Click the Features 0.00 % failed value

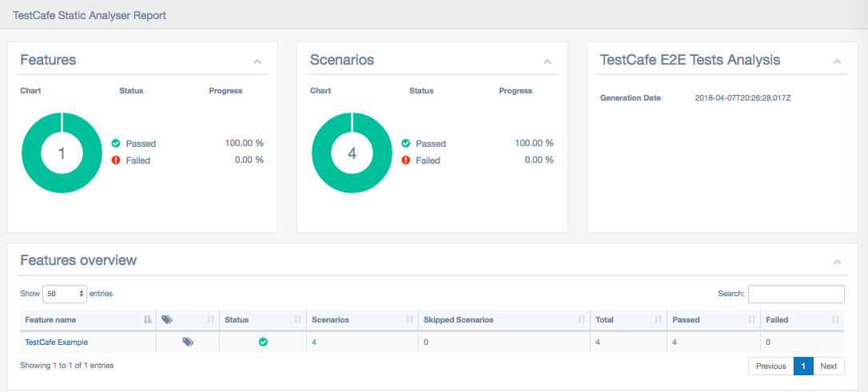coord(249,160)
